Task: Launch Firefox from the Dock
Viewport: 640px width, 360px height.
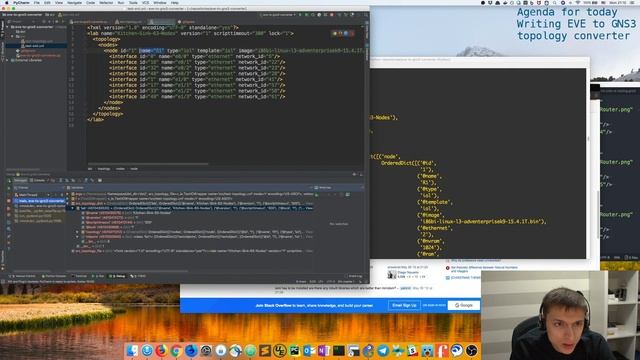Action: pos(161,350)
